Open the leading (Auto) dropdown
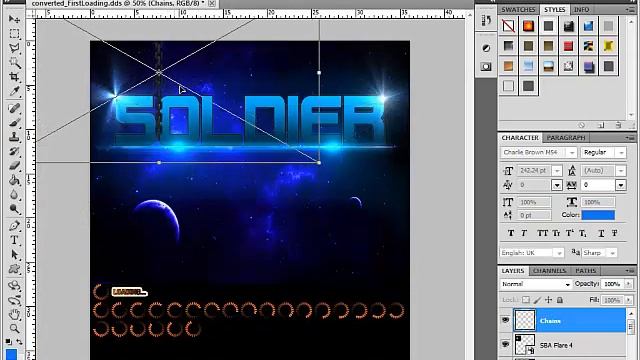Image resolution: width=640 pixels, height=360 pixels. 621,171
